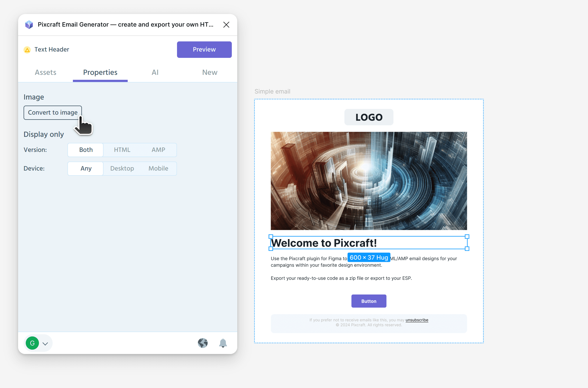Click the yellow warning triangle icon
Viewport: 588px width, 388px height.
[27, 50]
